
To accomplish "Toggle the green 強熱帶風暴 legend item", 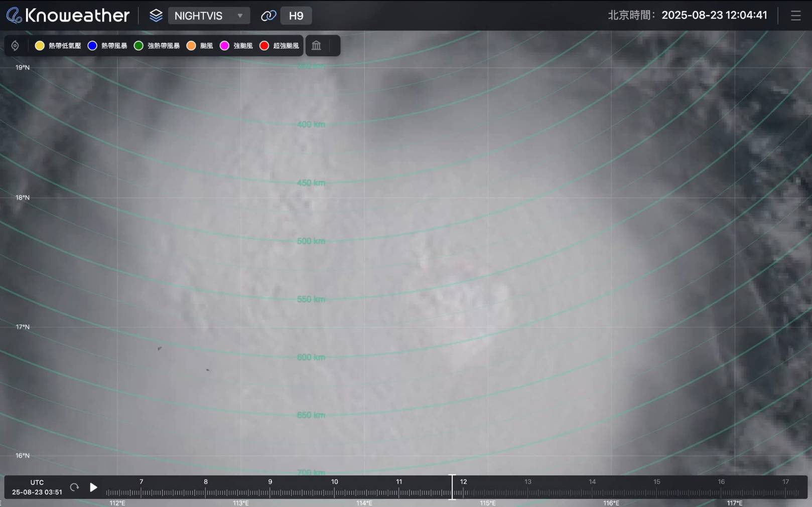I will point(157,46).
